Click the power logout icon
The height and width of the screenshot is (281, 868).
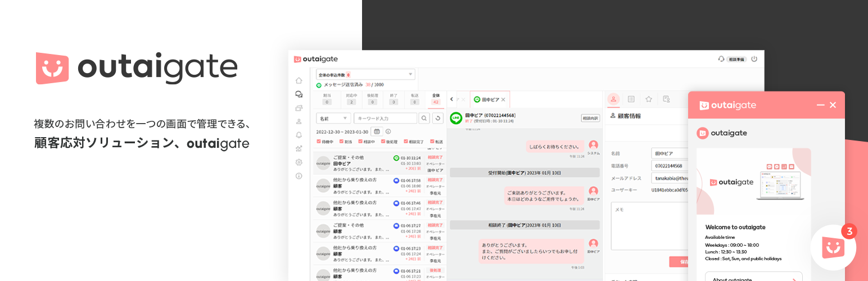click(754, 59)
